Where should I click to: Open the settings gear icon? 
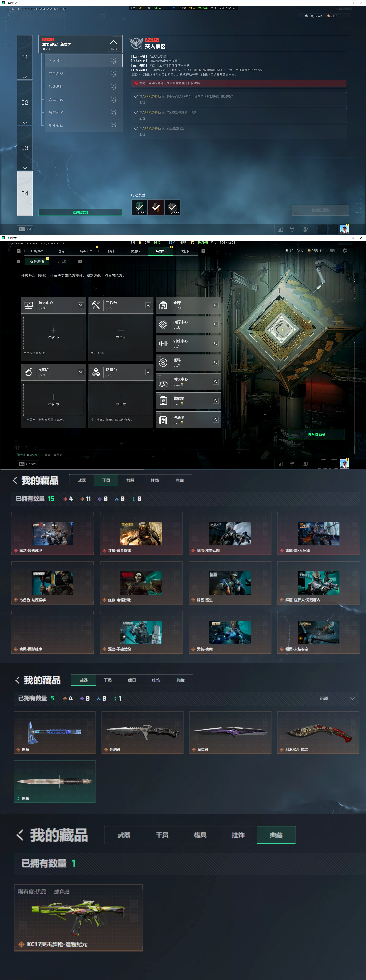[345, 251]
